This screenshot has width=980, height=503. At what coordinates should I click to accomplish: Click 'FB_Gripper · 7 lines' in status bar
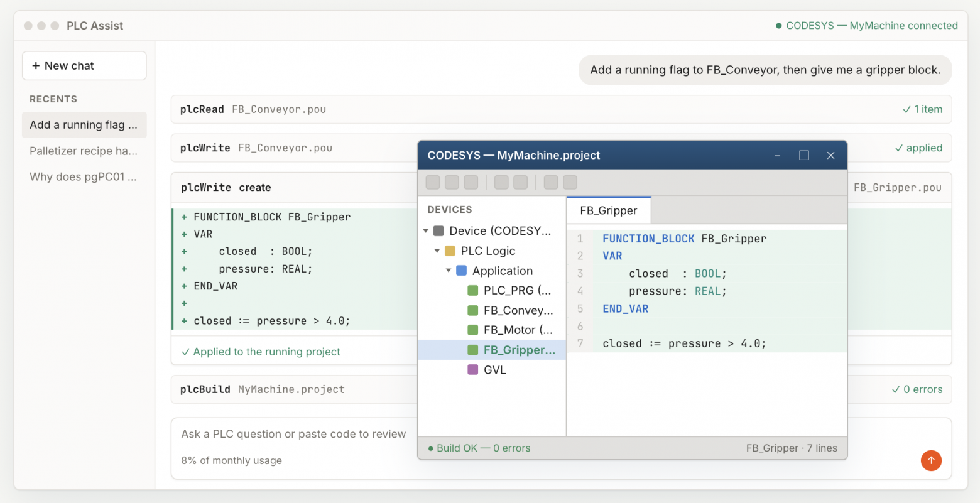click(792, 448)
